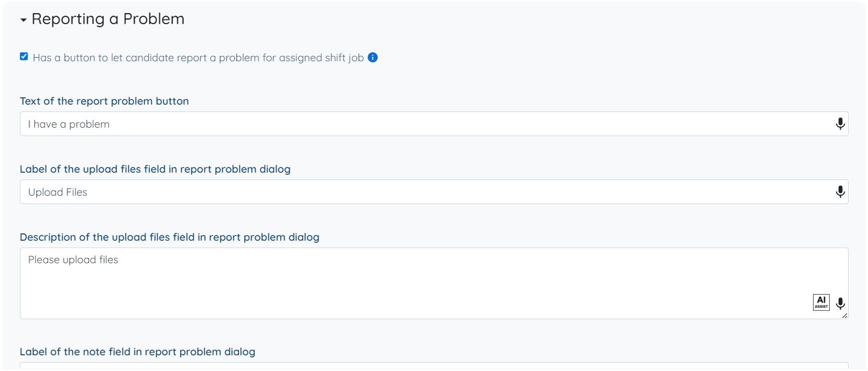
Task: Click the word 'problem' in the first input
Action: [89, 124]
